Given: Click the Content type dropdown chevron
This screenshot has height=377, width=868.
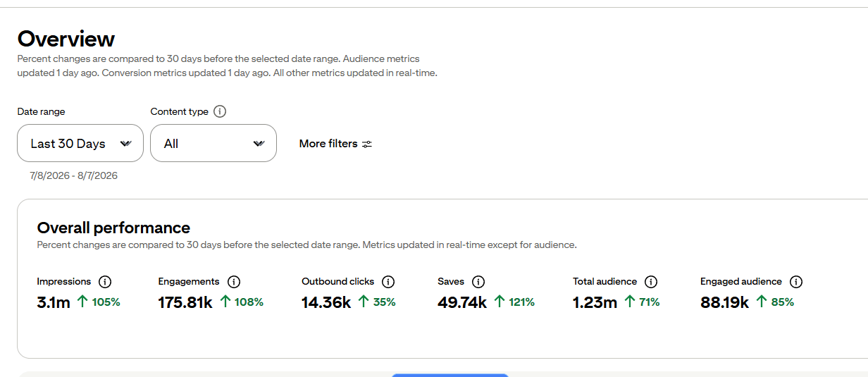Looking at the screenshot, I should click(259, 144).
